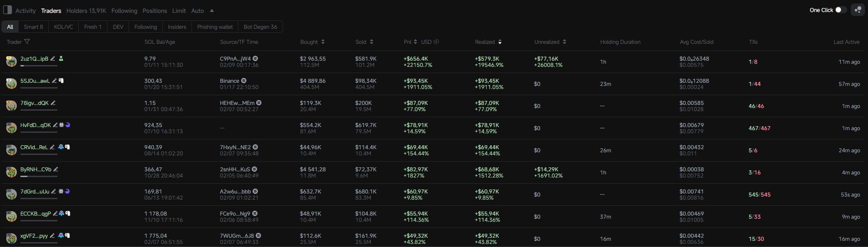Toggle the panel layout icon left of Activity
This screenshot has width=868, height=247.
pyautogui.click(x=8, y=10)
